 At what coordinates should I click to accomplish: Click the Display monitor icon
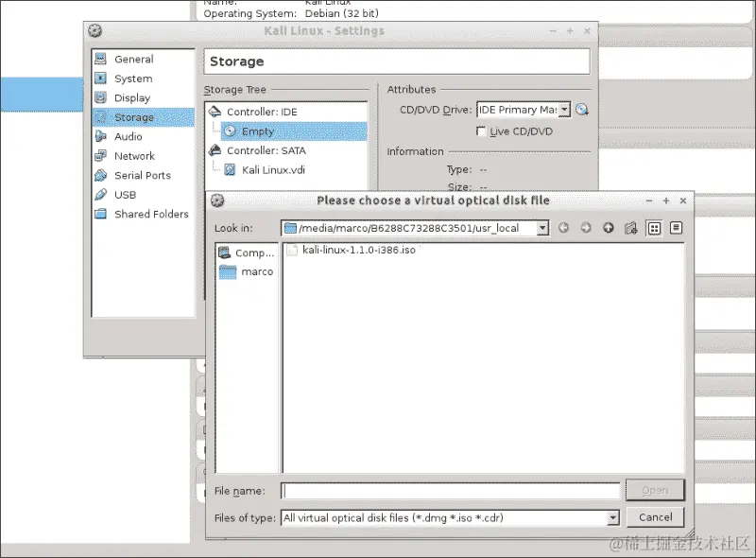(101, 97)
